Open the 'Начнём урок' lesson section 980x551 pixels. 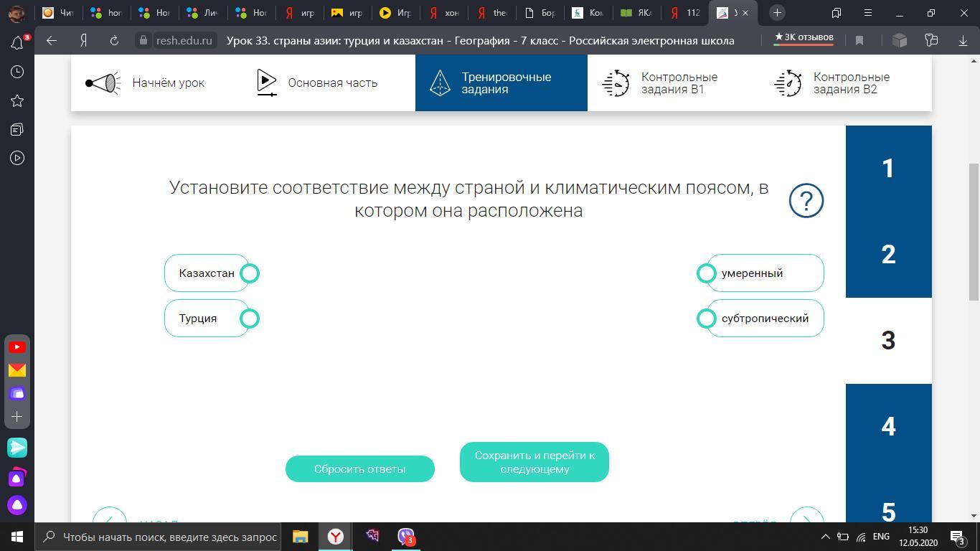click(145, 83)
